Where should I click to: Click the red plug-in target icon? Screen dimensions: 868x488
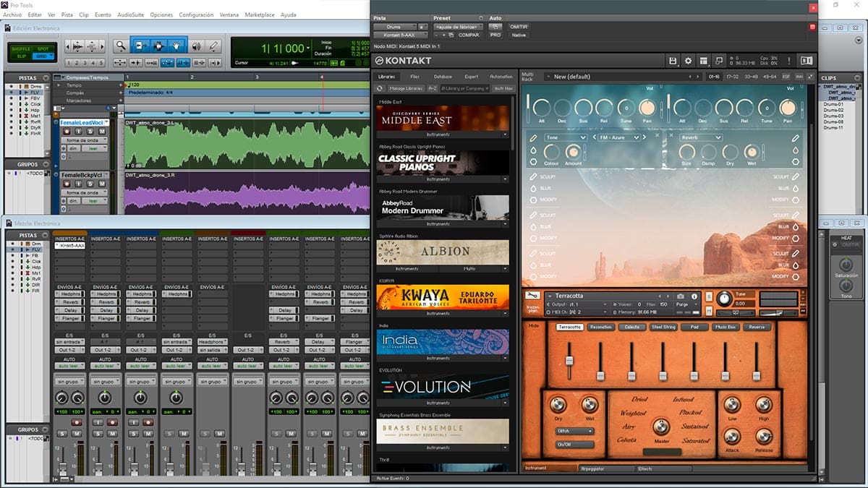click(x=812, y=27)
